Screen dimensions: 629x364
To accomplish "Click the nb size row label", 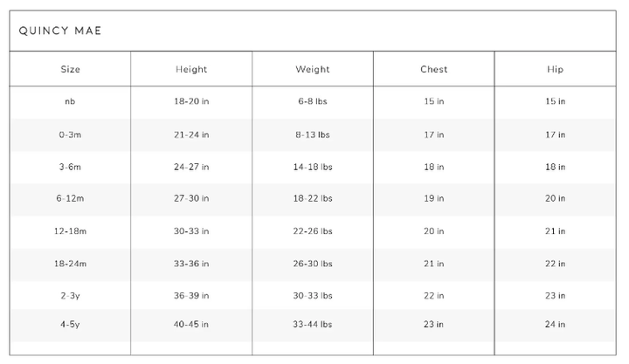I will (70, 102).
